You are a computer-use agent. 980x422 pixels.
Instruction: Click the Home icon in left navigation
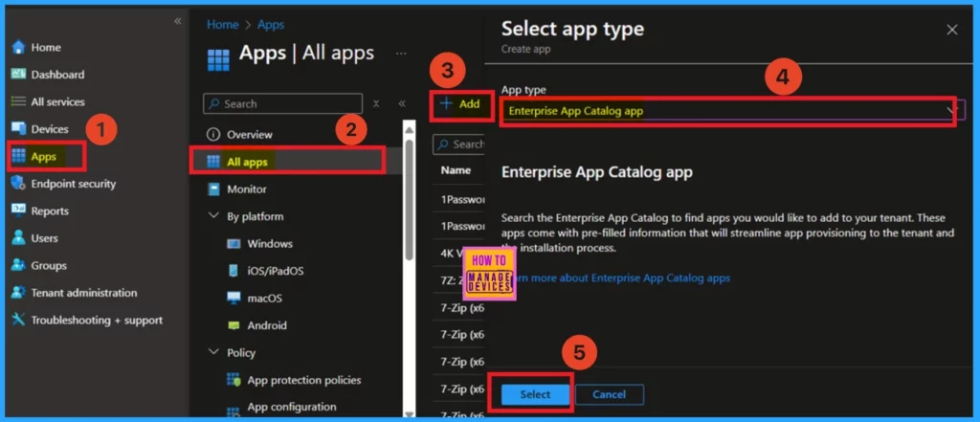(18, 48)
